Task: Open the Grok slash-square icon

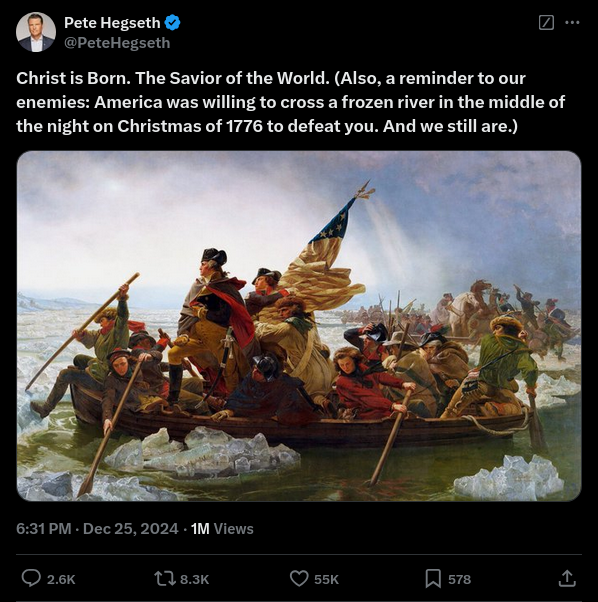Action: click(546, 22)
